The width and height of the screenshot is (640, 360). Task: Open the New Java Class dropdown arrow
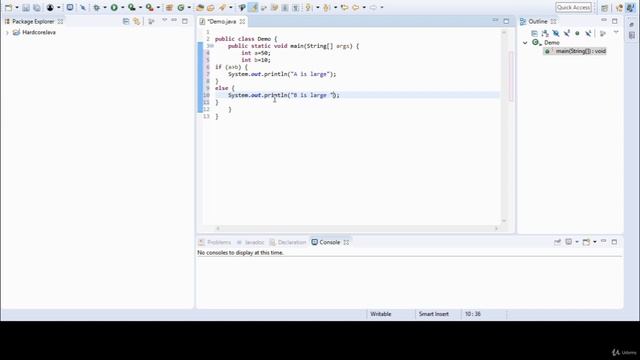point(189,7)
